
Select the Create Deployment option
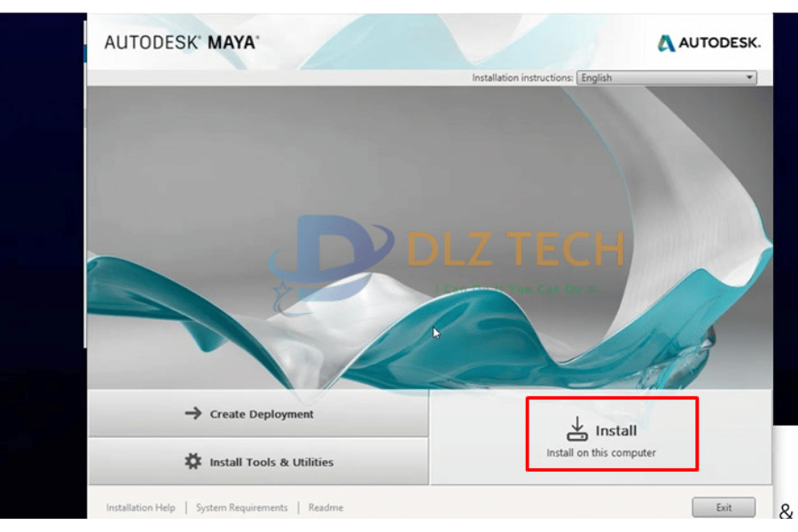click(x=259, y=413)
